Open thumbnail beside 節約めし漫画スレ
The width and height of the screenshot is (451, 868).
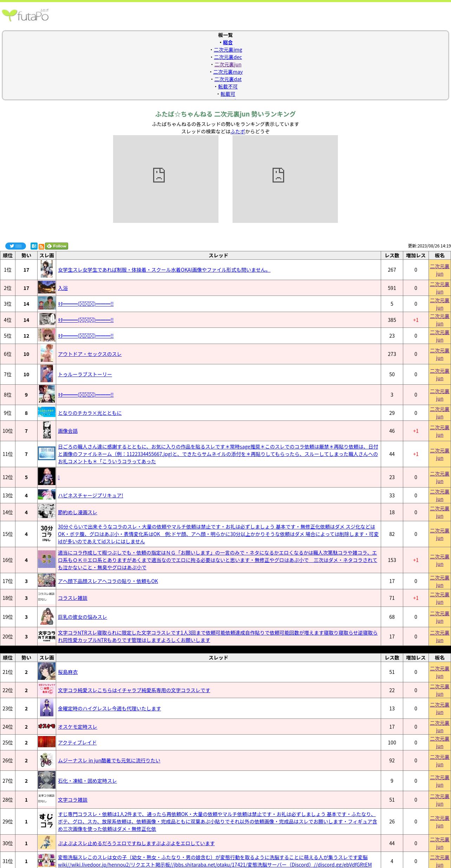tap(47, 512)
